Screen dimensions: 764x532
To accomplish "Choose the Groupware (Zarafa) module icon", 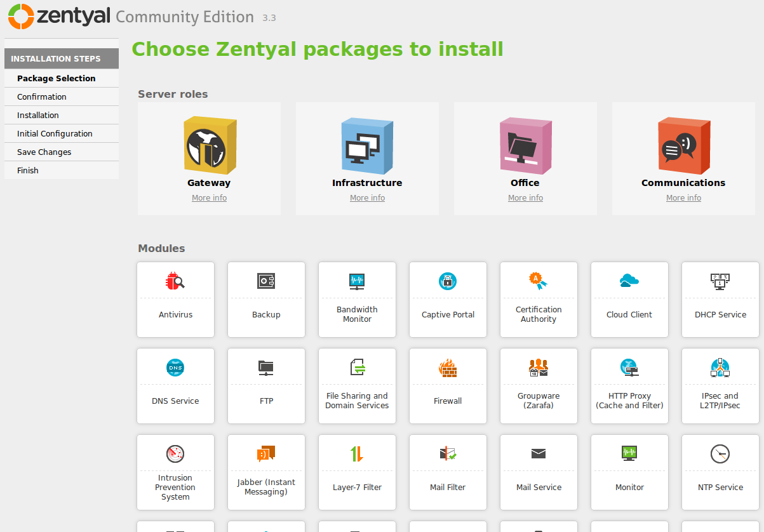I will point(539,367).
